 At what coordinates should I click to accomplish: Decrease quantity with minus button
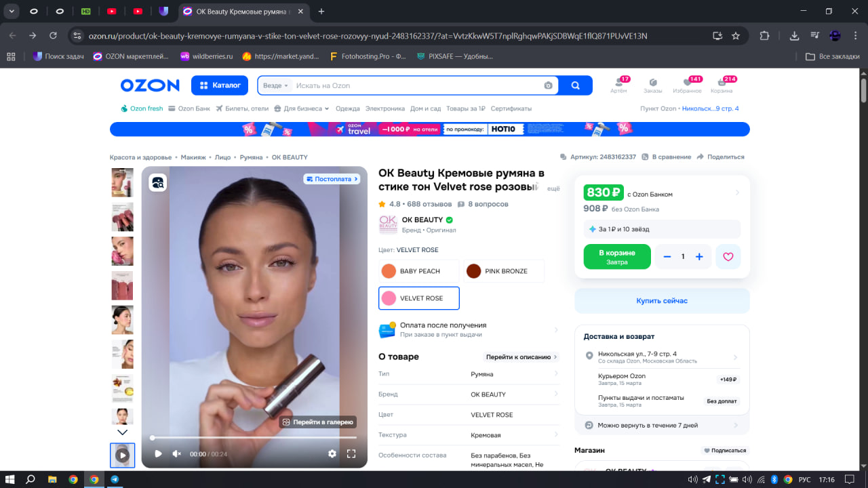tap(667, 257)
